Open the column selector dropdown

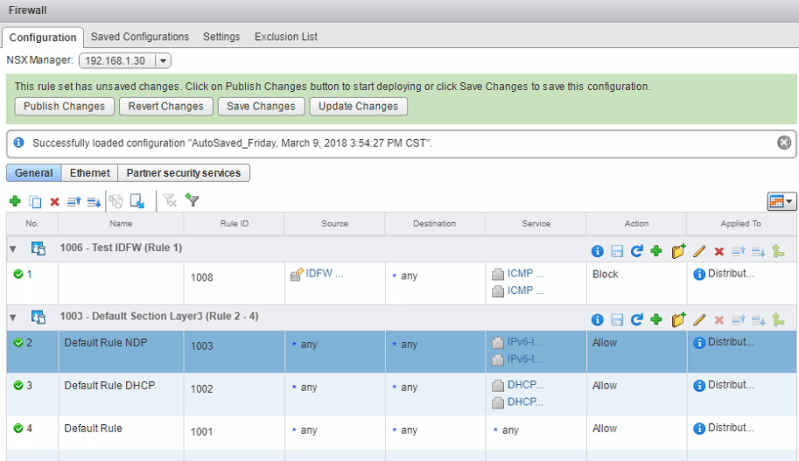pos(781,201)
